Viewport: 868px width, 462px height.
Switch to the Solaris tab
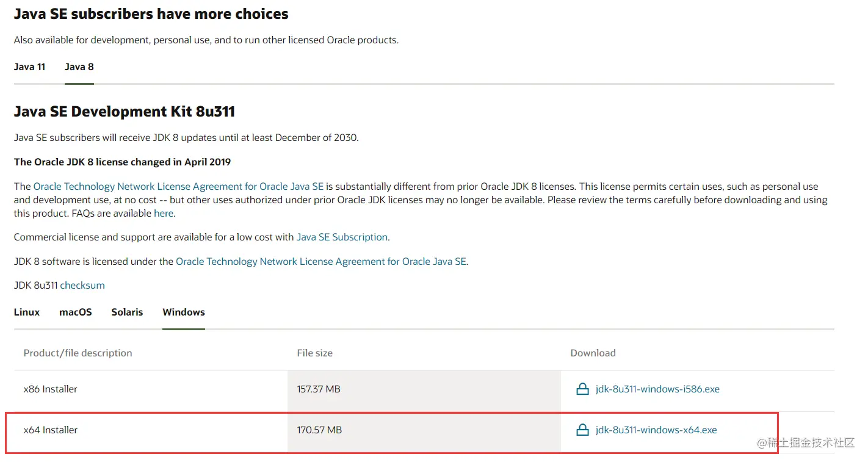pyautogui.click(x=127, y=312)
